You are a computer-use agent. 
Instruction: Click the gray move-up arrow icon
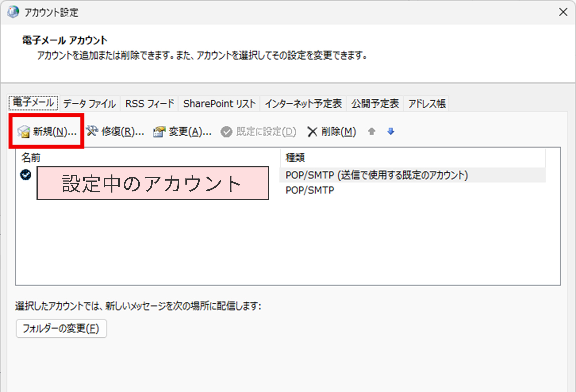tap(371, 131)
